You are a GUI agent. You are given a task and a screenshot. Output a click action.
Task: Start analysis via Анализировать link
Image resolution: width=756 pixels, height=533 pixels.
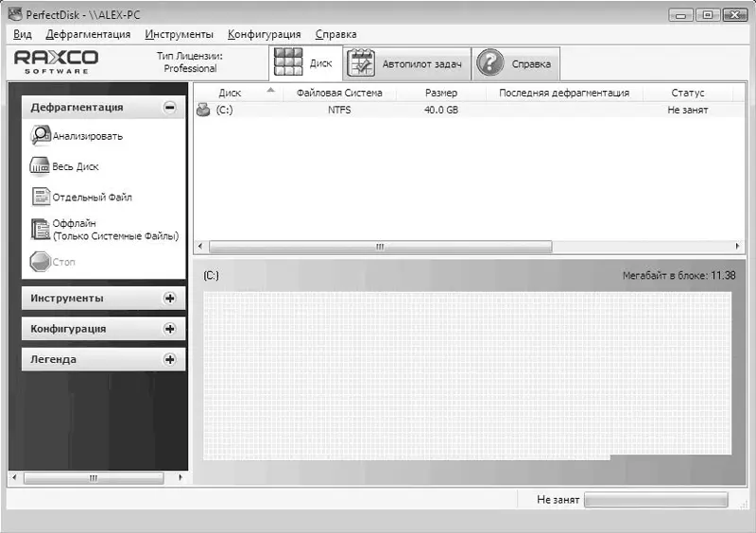coord(87,136)
